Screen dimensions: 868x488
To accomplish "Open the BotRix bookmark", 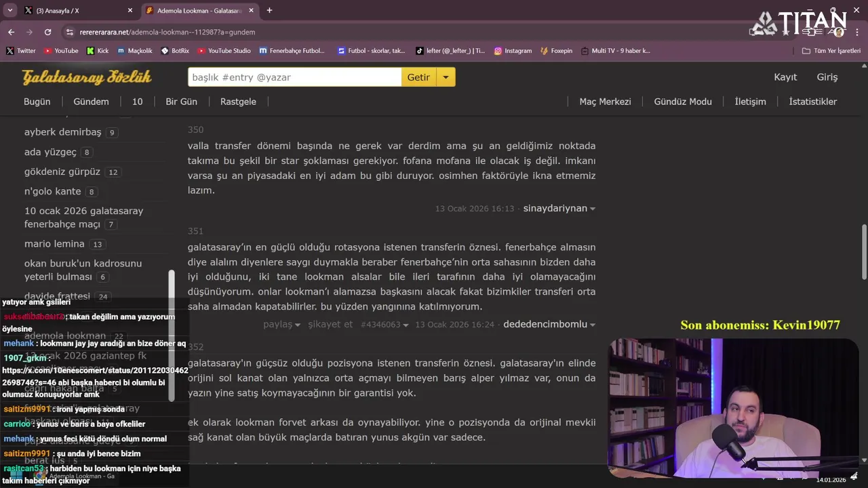I will coord(175,51).
